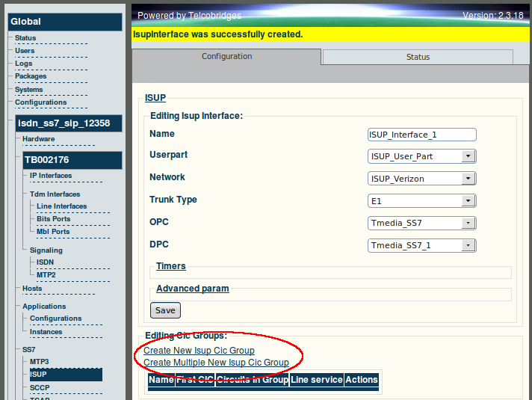Viewport: 532px width, 400px height.
Task: Click the ISUP section heading link
Action: [155, 98]
